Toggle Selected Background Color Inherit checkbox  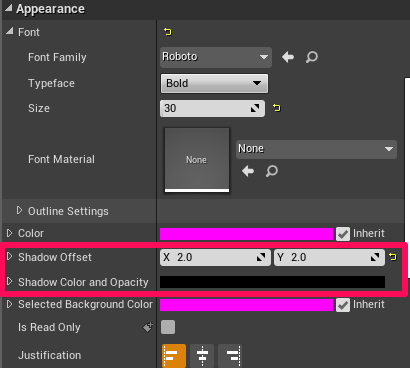(x=343, y=305)
